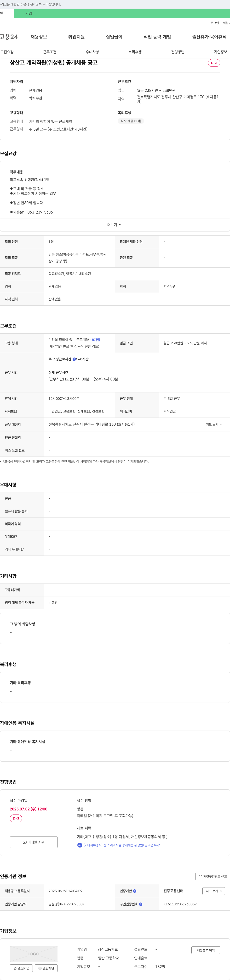Image resolution: width=230 pixels, height=980 pixels.
Task: Click the D-3 badge beside the posting title
Action: pos(214,63)
